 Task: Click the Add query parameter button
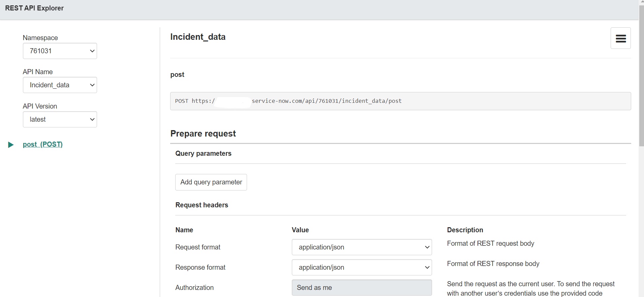211,182
